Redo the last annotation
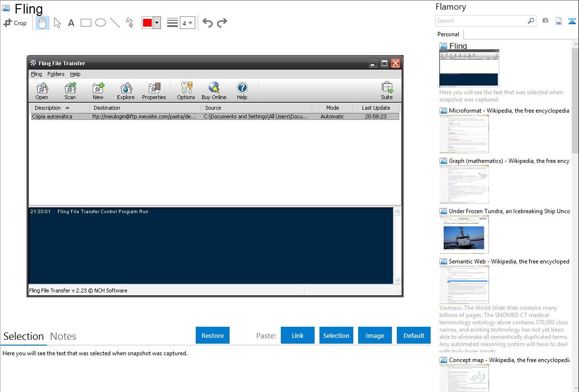579x392 pixels. (x=222, y=23)
